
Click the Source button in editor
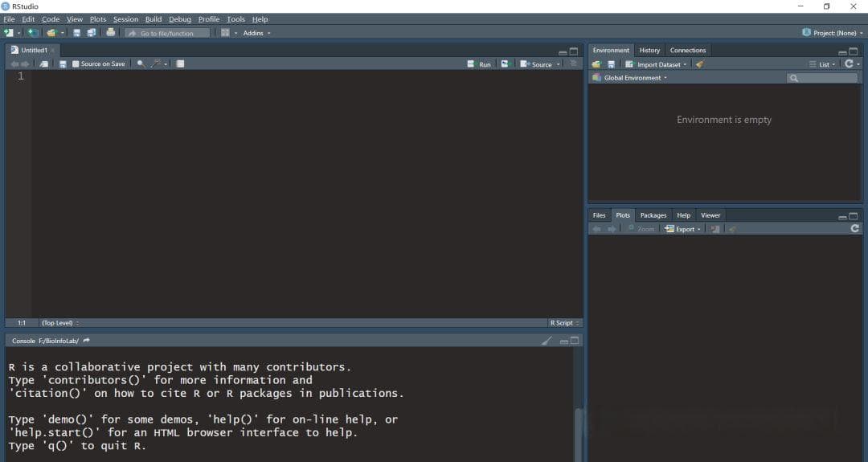click(536, 64)
